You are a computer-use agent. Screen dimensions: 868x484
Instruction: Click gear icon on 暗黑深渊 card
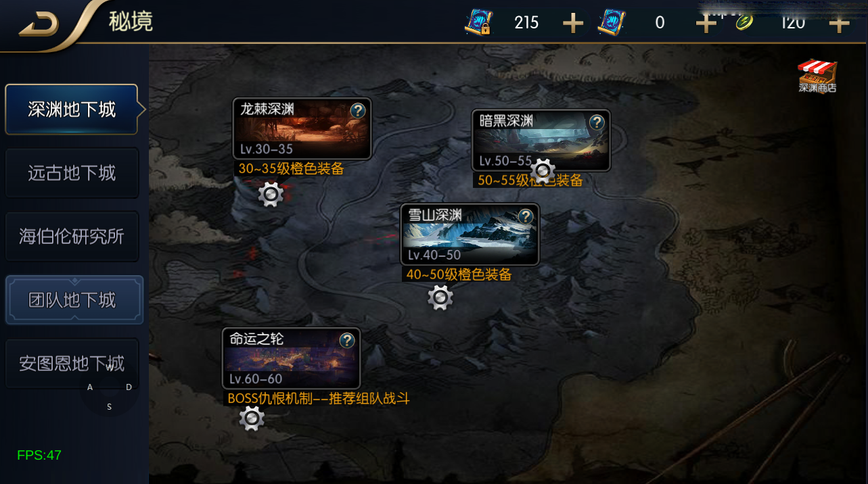pos(543,171)
